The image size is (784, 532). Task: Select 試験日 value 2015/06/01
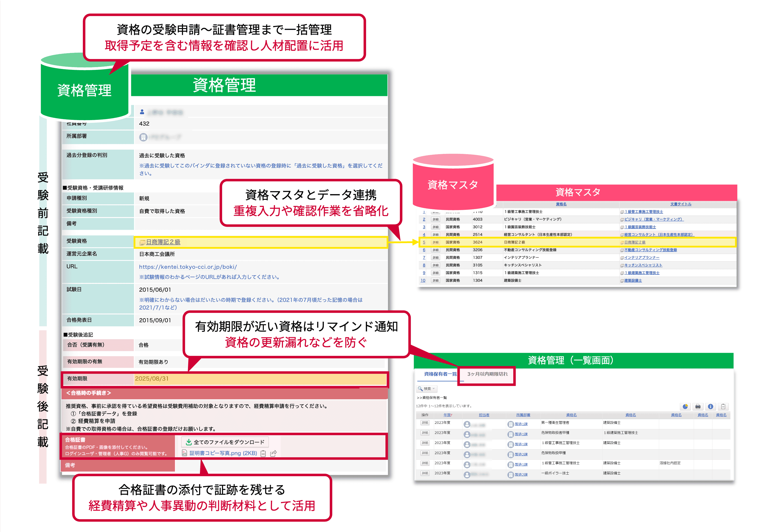(155, 290)
